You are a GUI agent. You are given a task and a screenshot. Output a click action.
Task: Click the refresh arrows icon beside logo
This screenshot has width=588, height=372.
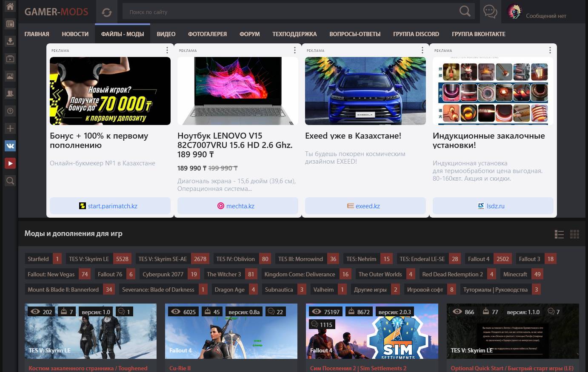[x=107, y=12]
